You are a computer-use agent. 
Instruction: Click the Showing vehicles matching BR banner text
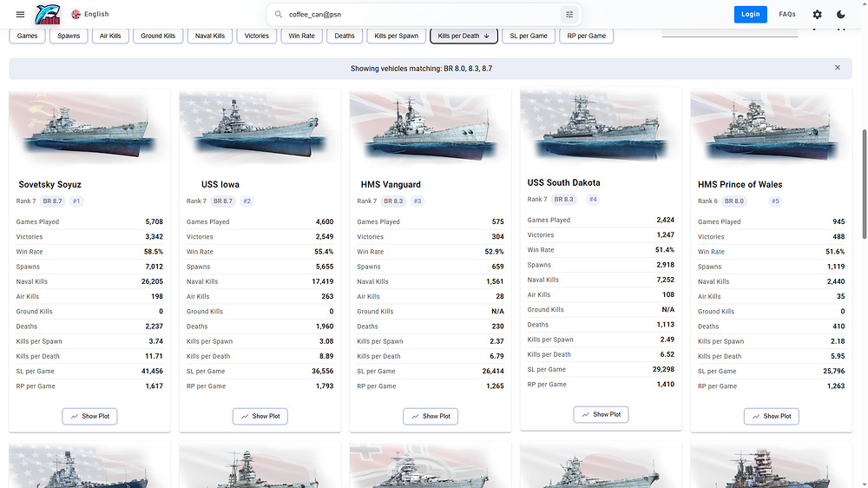421,69
